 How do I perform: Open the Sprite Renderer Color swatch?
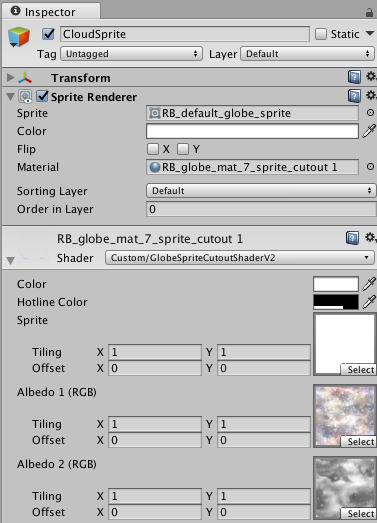[252, 131]
